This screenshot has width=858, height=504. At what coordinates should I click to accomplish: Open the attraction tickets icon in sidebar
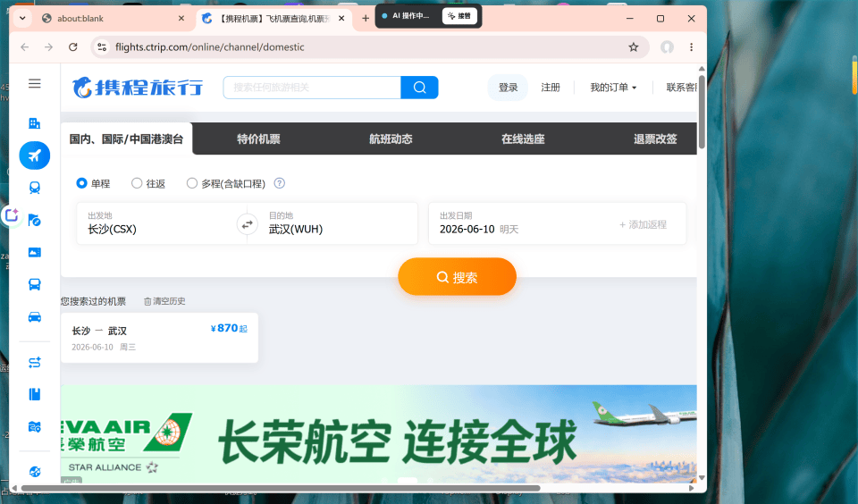(x=35, y=252)
